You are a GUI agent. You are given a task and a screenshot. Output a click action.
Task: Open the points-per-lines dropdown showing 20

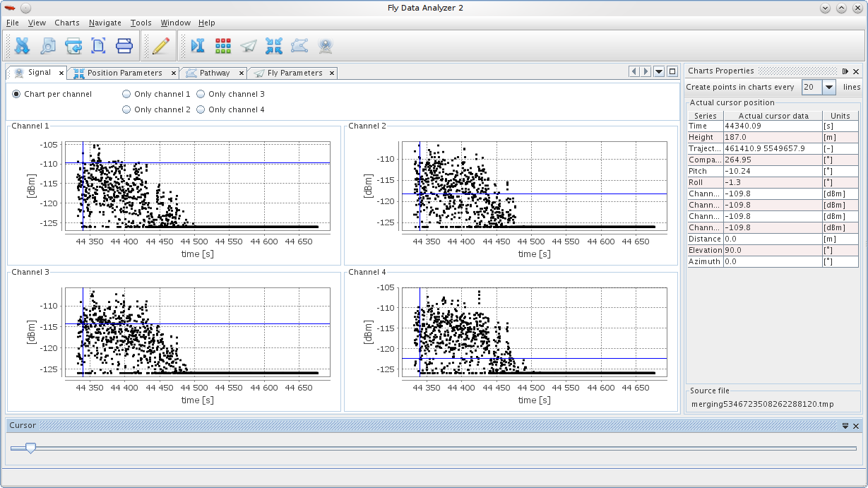(829, 88)
